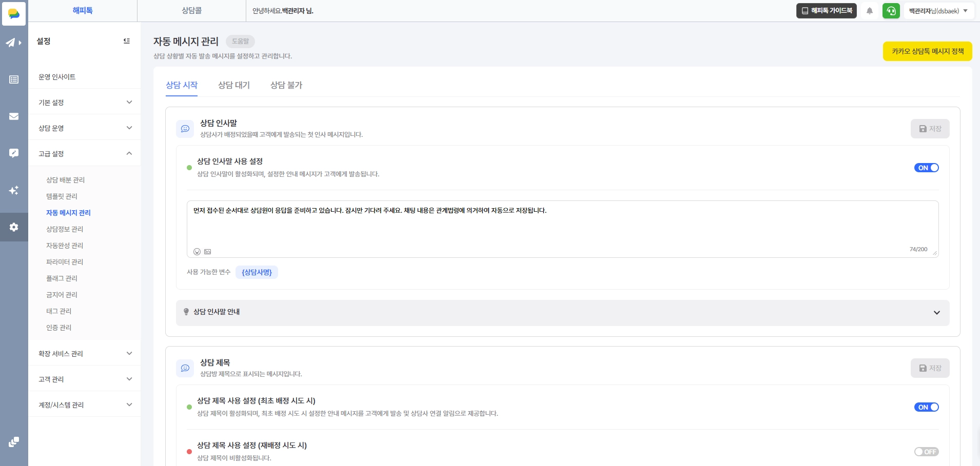Select 상담콜 top tab

(x=192, y=11)
